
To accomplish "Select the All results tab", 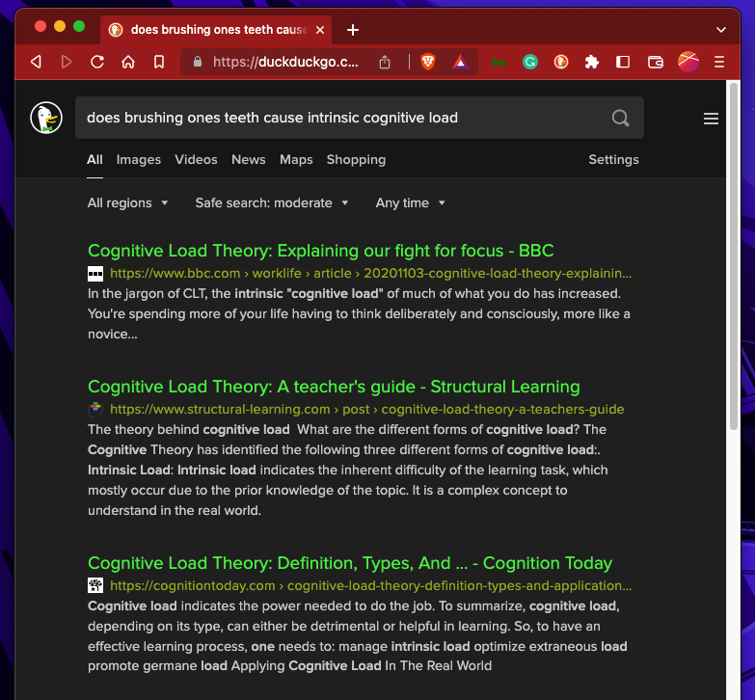I will point(94,159).
